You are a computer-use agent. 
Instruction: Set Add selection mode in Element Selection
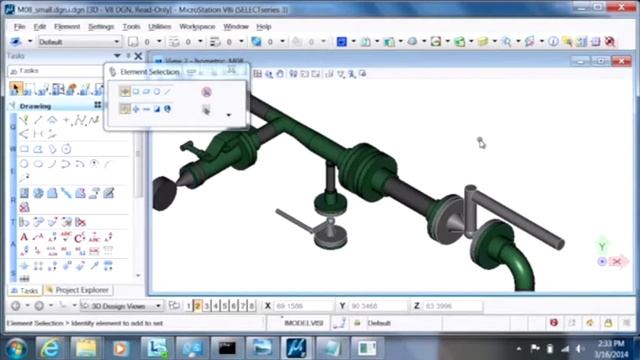(x=136, y=109)
